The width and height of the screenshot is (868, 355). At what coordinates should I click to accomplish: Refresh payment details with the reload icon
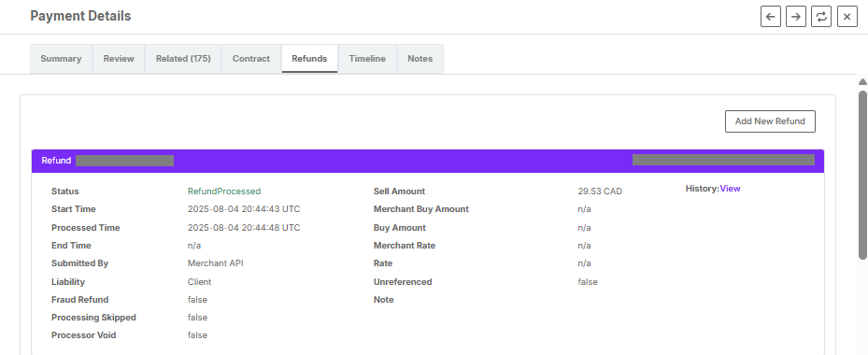(821, 17)
